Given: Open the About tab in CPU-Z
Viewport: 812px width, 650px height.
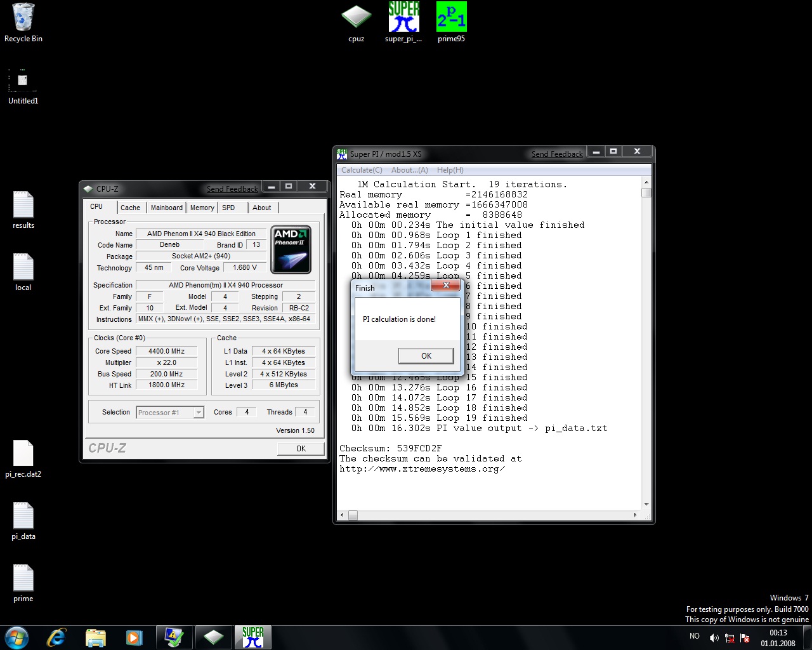Looking at the screenshot, I should click(x=262, y=208).
